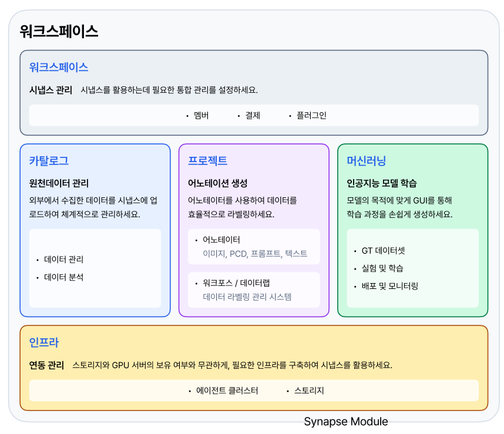Click the 데이터 라벨링 관리 시스템 caption
The width and height of the screenshot is (504, 434).
(x=247, y=297)
